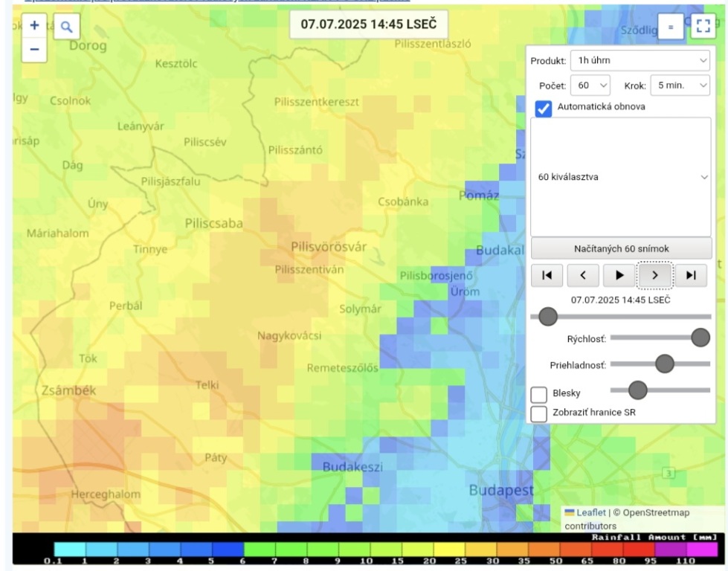Open the Počet frame count dropdown

coord(589,86)
